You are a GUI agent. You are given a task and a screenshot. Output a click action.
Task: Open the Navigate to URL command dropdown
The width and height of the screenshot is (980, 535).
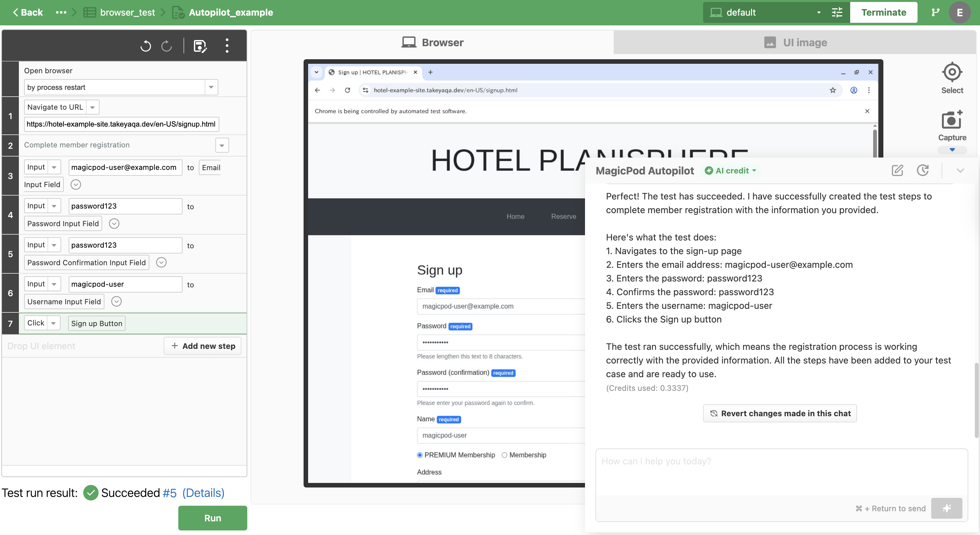point(92,107)
